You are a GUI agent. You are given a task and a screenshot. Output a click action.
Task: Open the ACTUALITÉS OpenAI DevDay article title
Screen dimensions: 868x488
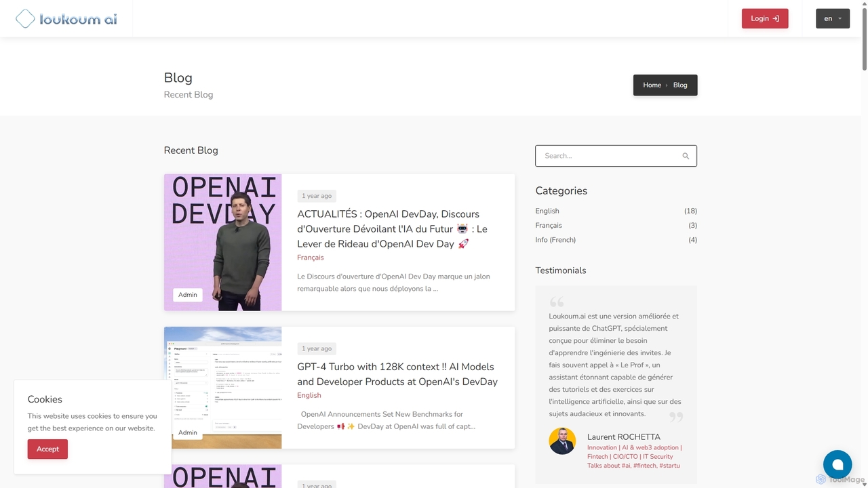[x=393, y=228]
